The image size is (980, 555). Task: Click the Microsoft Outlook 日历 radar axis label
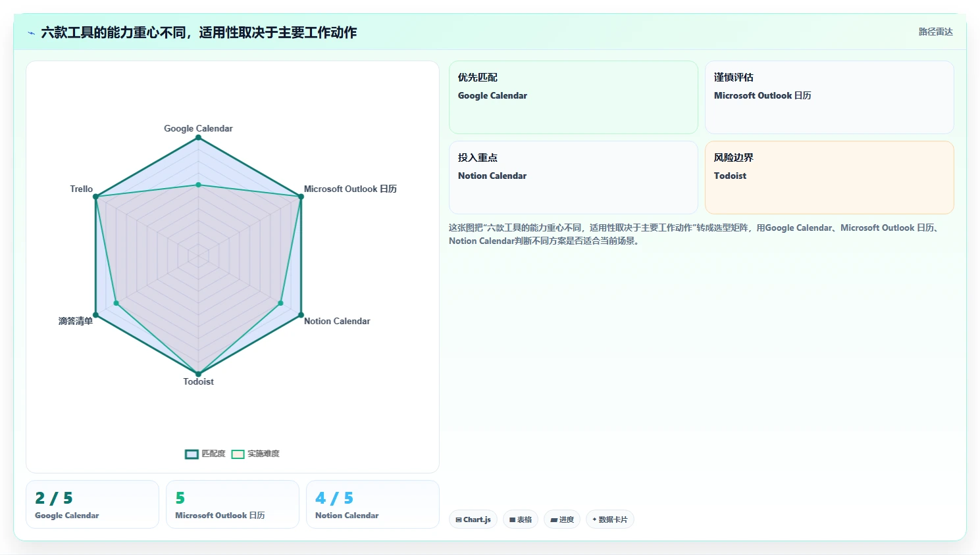tap(350, 189)
